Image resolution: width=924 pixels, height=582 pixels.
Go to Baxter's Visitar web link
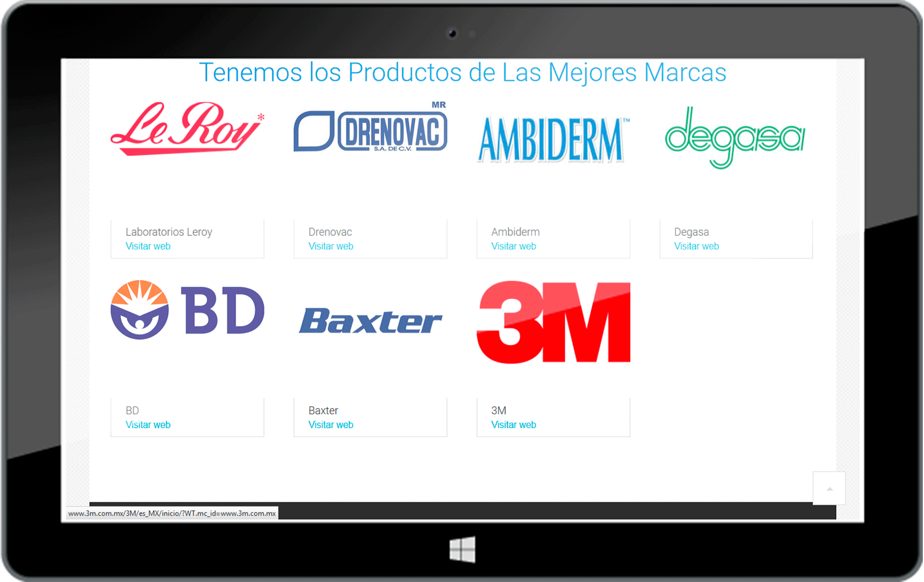(x=330, y=425)
